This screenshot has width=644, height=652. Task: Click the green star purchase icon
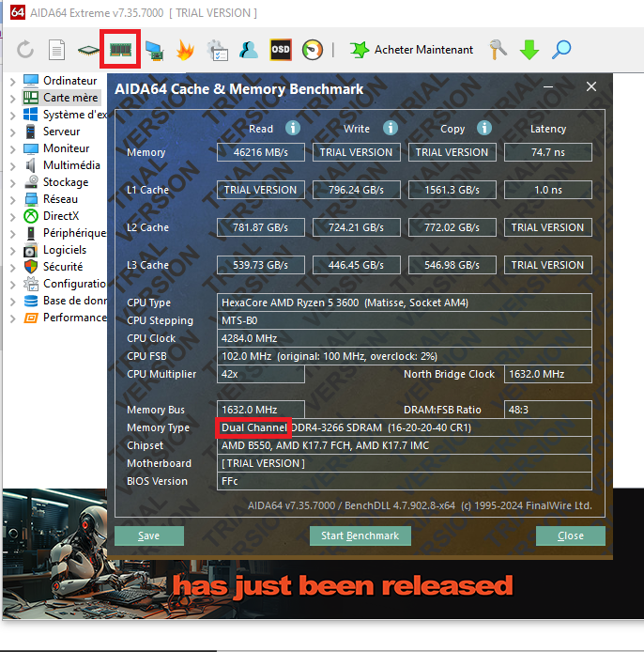click(359, 50)
